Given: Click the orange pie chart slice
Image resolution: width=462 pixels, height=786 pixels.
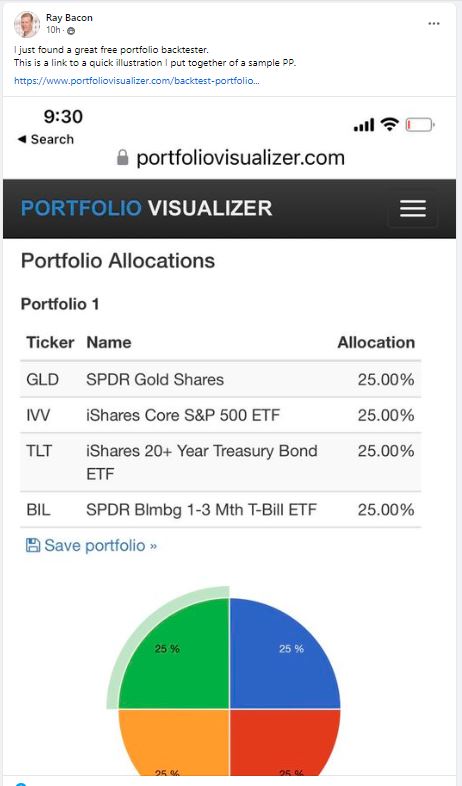Looking at the screenshot, I should pyautogui.click(x=174, y=742).
